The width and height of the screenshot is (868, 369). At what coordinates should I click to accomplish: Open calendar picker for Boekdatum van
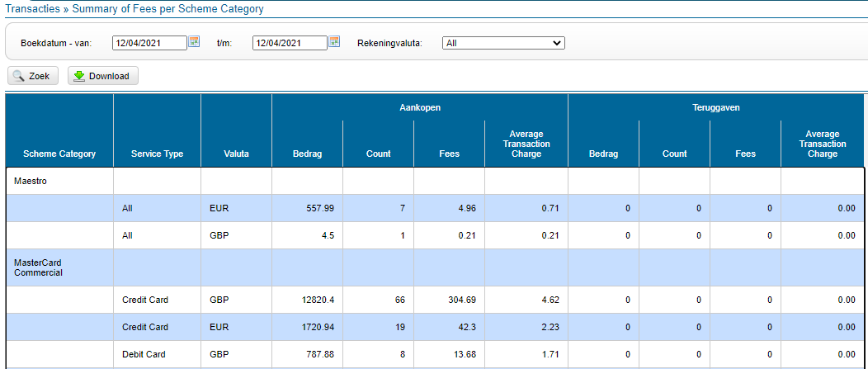[195, 42]
